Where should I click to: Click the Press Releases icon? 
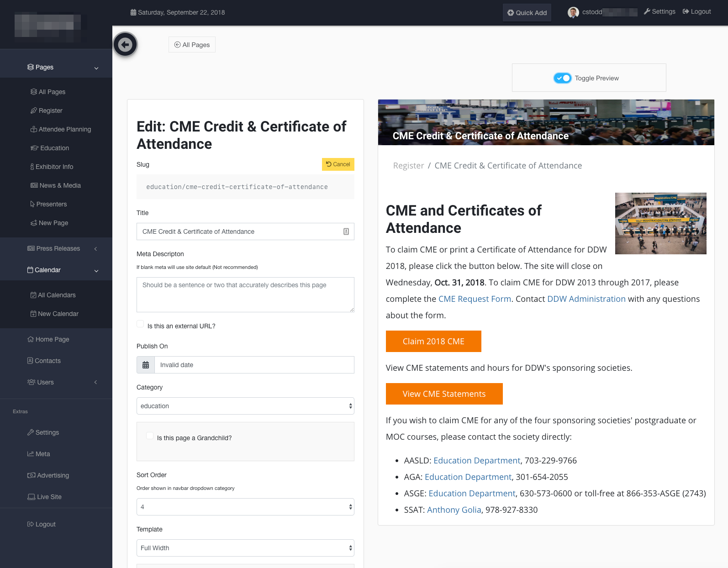pyautogui.click(x=31, y=248)
